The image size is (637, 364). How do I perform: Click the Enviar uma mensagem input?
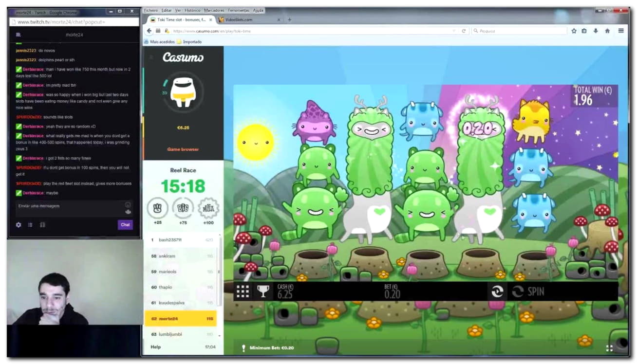click(74, 208)
